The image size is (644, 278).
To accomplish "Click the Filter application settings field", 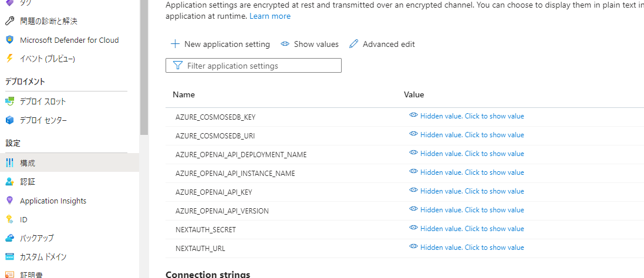I will (x=254, y=66).
